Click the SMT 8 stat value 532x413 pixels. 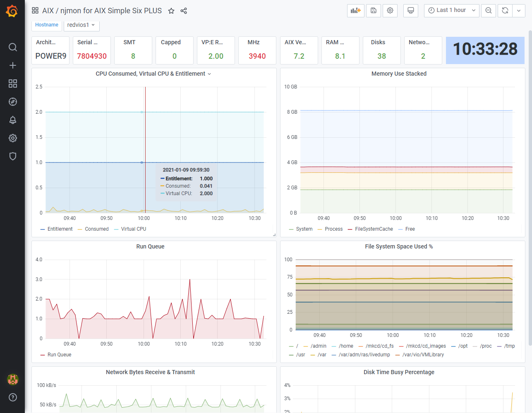133,56
